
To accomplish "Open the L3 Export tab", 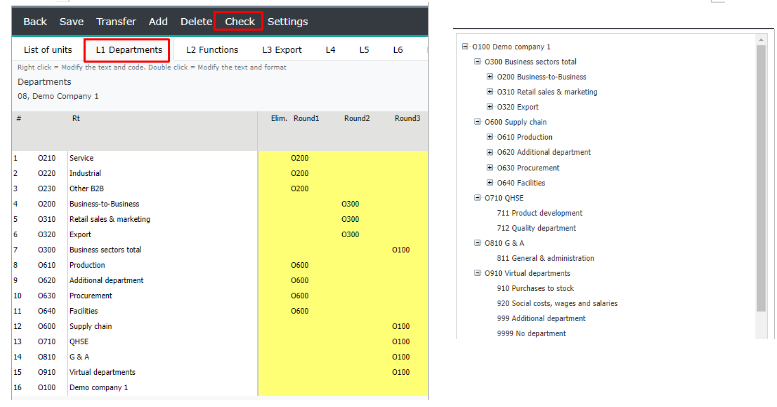I will click(x=282, y=50).
